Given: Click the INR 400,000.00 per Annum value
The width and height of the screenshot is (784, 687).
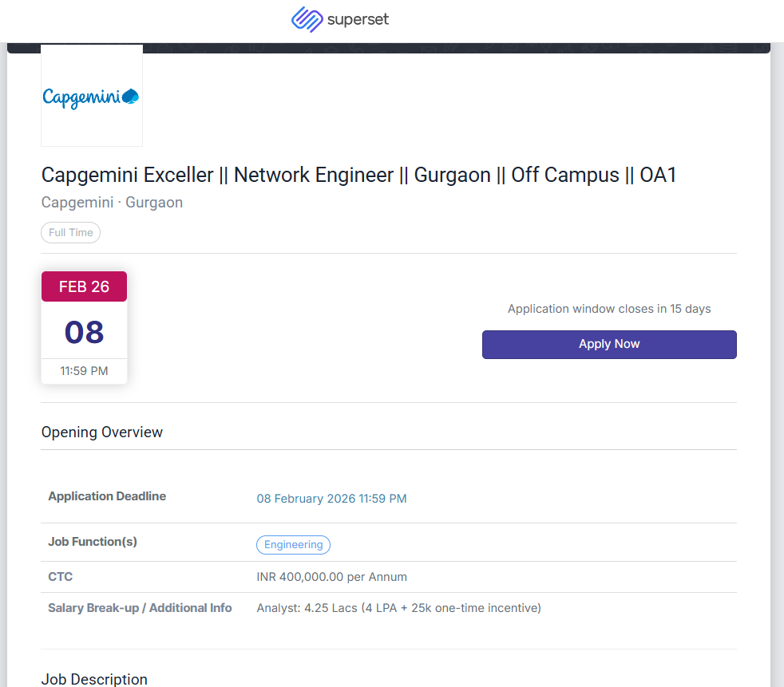Looking at the screenshot, I should 331,577.
